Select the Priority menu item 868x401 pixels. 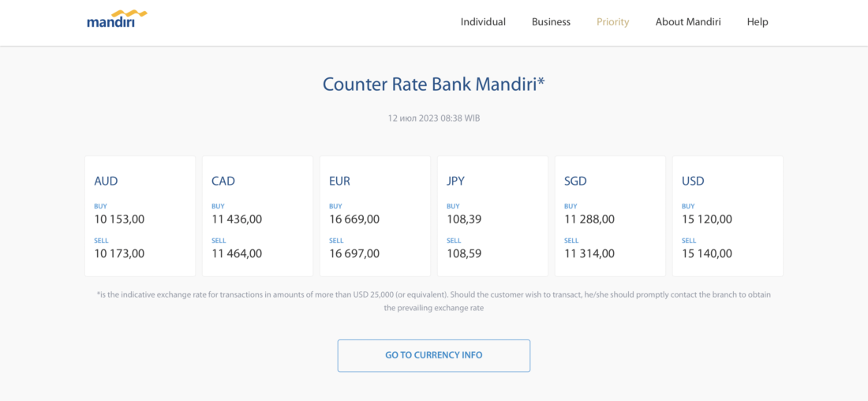(612, 22)
